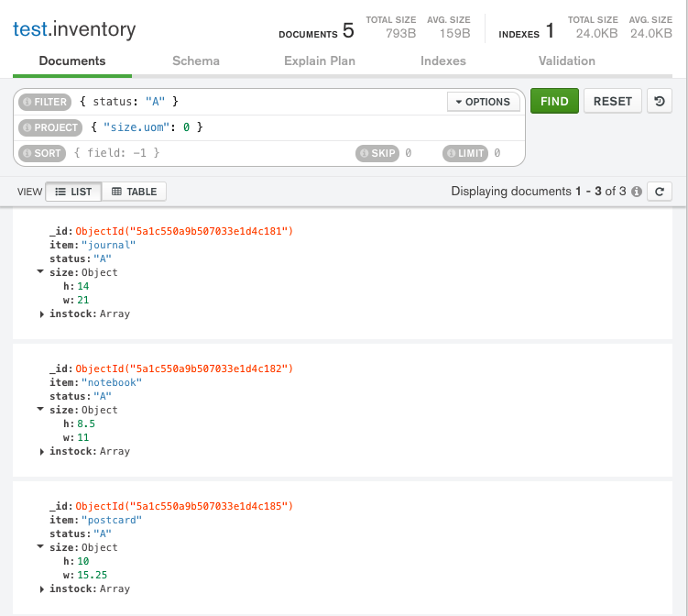
Task: Click the info icon beside SORT label
Action: [x=27, y=153]
